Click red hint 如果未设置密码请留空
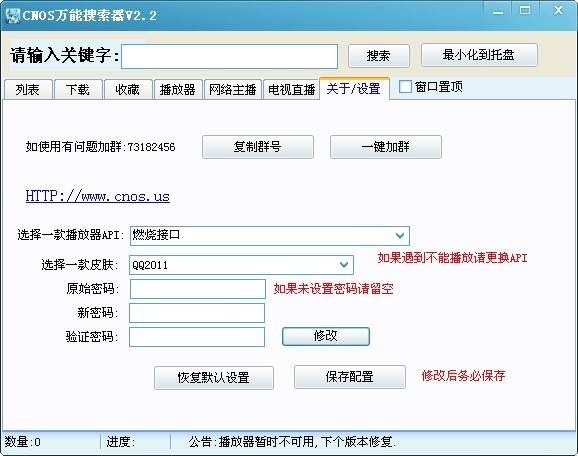 tap(334, 289)
